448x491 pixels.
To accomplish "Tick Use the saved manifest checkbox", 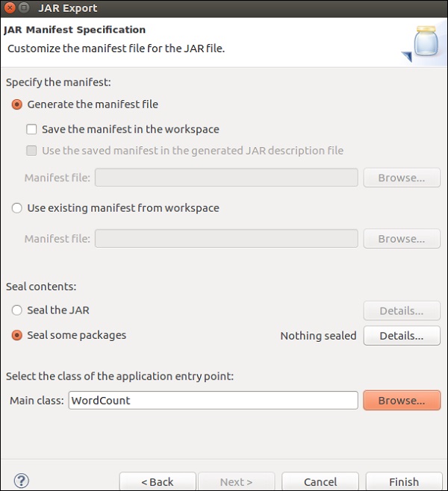I will click(x=32, y=150).
